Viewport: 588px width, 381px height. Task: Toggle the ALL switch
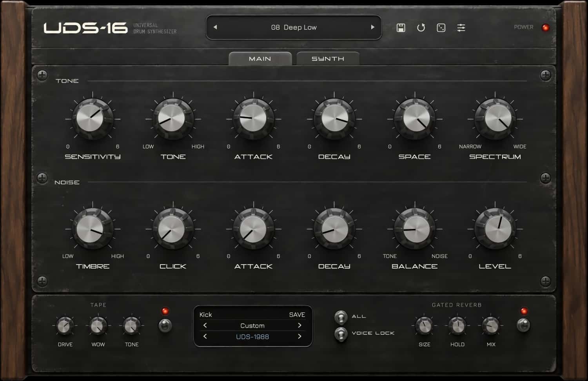point(341,317)
